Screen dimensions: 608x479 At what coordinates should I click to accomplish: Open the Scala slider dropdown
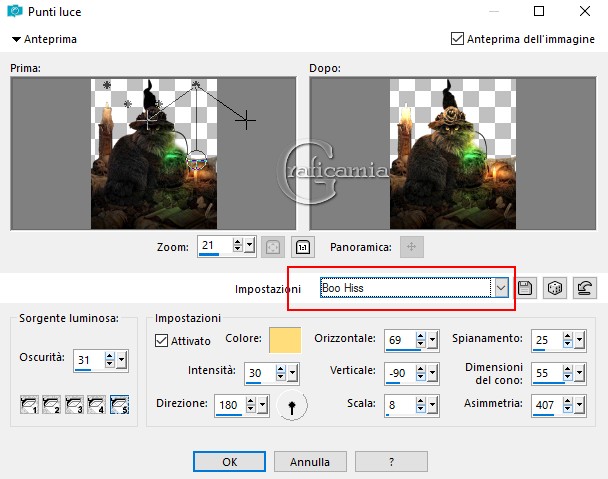(x=432, y=405)
